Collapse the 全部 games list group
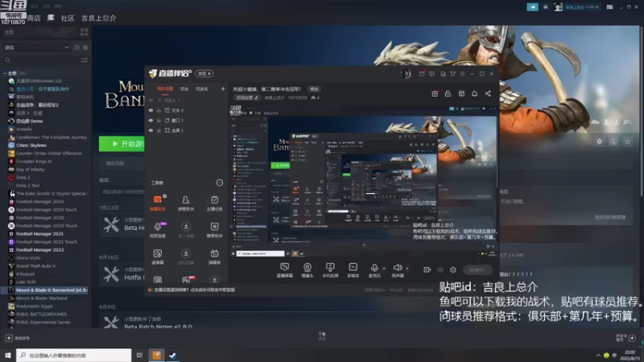This screenshot has height=362, width=644. pos(5,73)
